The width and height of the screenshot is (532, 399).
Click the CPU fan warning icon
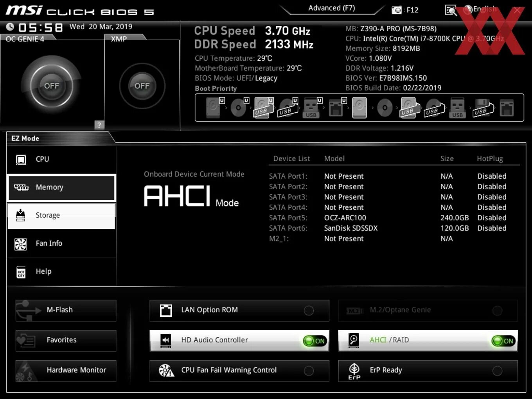[x=166, y=370]
